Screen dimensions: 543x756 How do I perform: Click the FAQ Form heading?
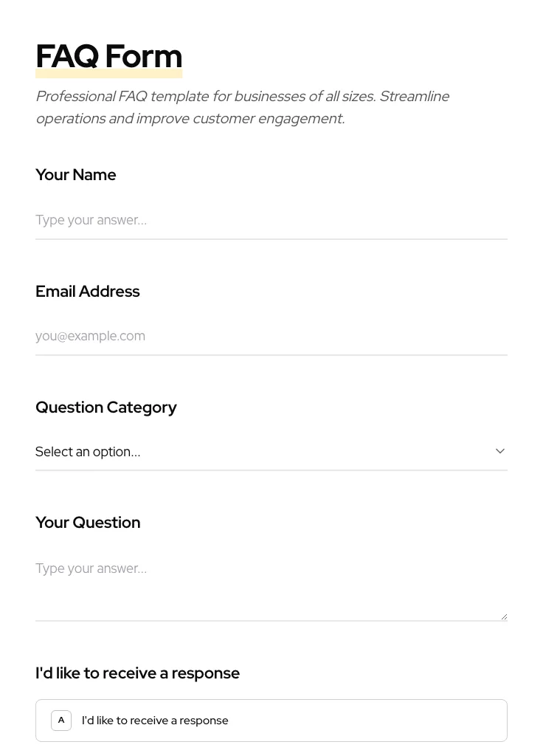pos(108,56)
